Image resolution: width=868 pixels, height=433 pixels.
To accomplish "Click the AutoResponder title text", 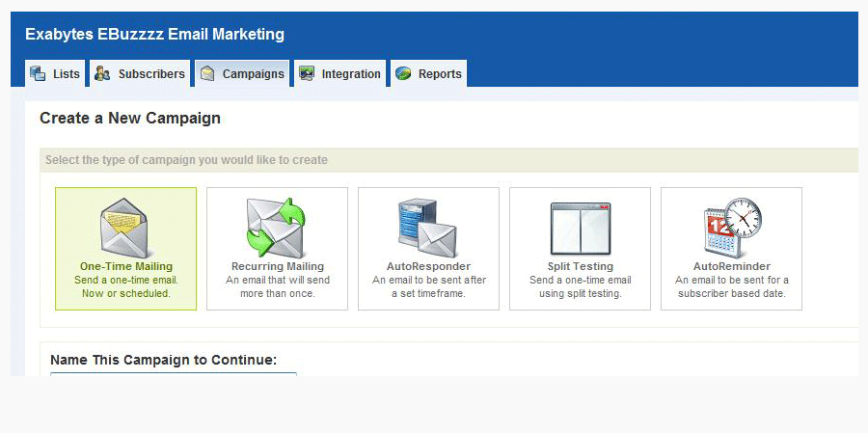I will click(428, 266).
